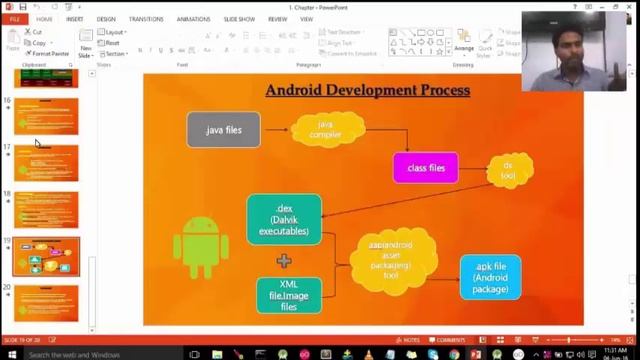Click the Cut scissors button
This screenshot has height=360, width=640.
coord(33,31)
